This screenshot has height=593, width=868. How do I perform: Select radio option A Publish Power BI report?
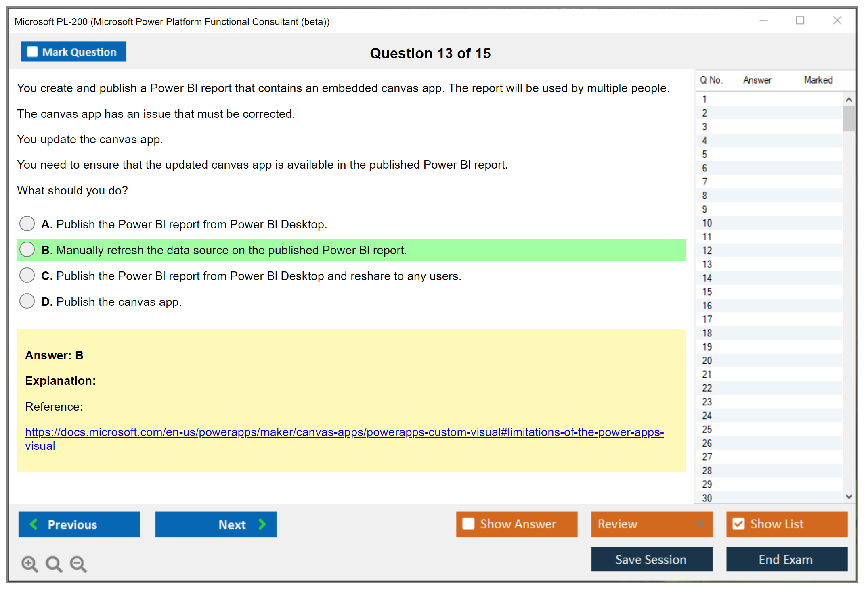[x=27, y=223]
